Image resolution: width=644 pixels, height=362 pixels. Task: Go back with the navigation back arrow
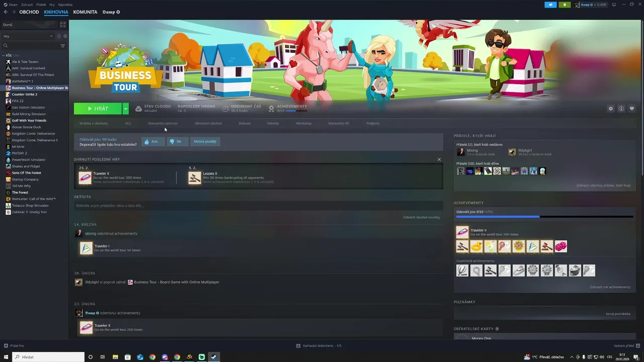pos(6,12)
